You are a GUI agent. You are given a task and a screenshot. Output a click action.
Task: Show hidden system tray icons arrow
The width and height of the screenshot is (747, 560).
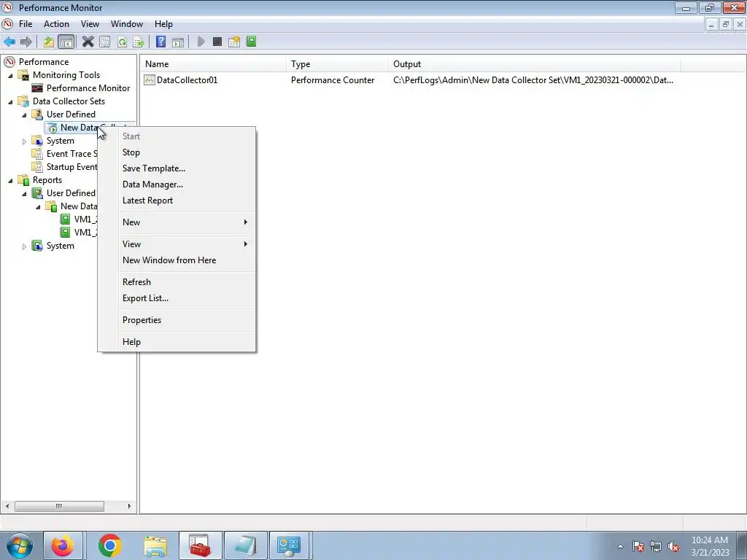tap(620, 546)
